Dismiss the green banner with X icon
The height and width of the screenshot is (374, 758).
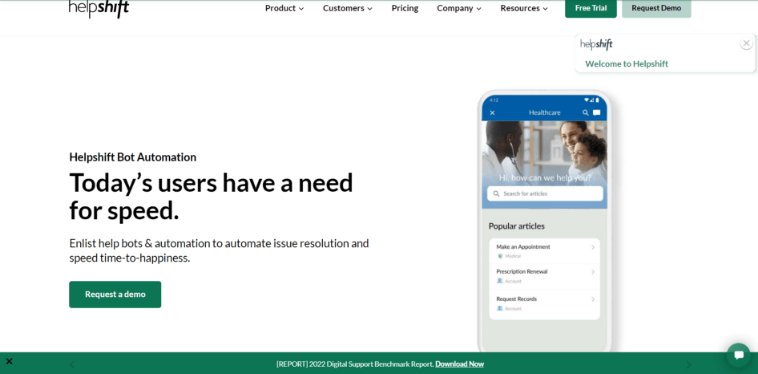click(x=9, y=361)
